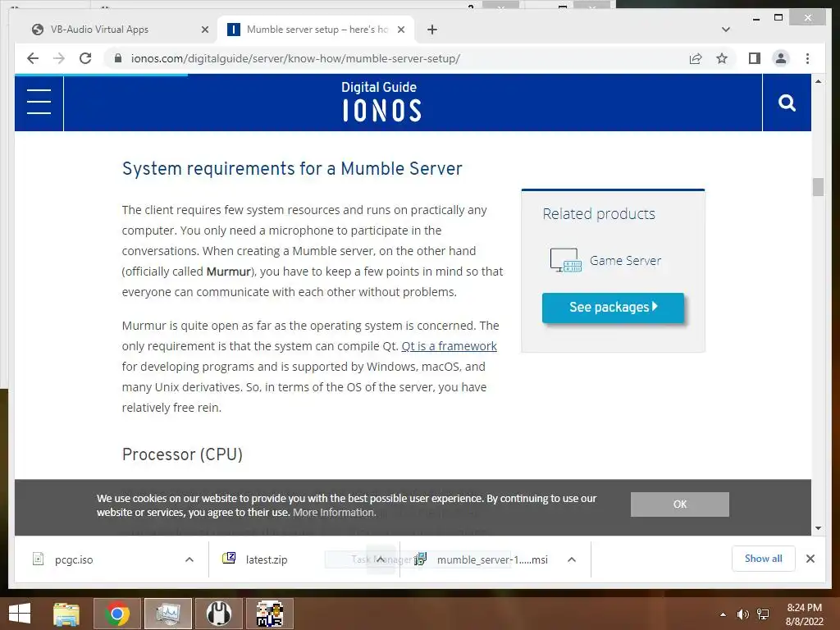
Task: Click the scrollbar up arrow
Action: 818,81
